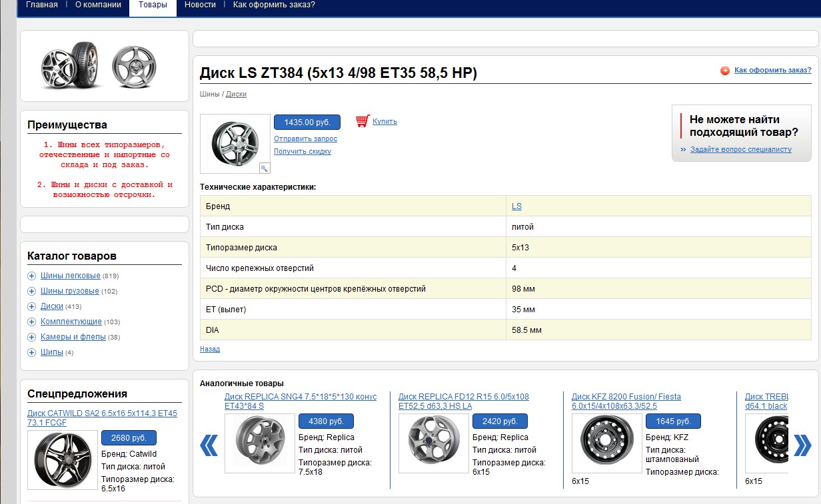Viewport: 821px width, 504px height.
Task: Open the Новости menu item
Action: [x=200, y=5]
